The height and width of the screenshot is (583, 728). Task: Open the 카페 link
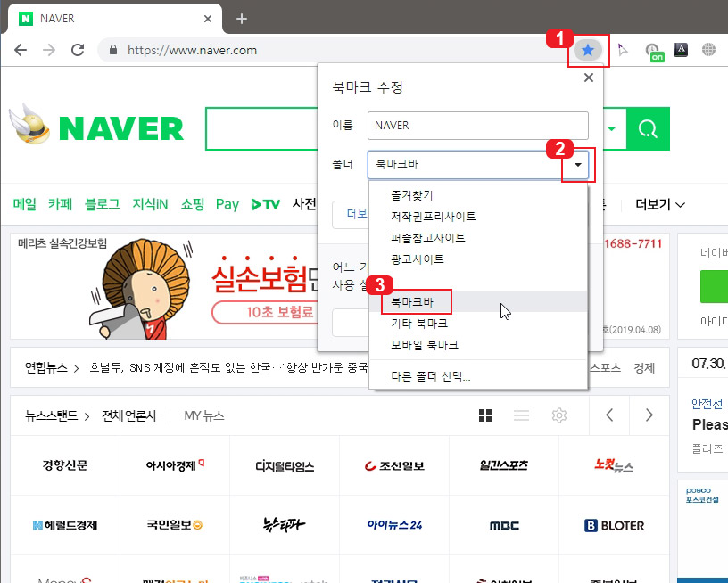click(x=61, y=204)
